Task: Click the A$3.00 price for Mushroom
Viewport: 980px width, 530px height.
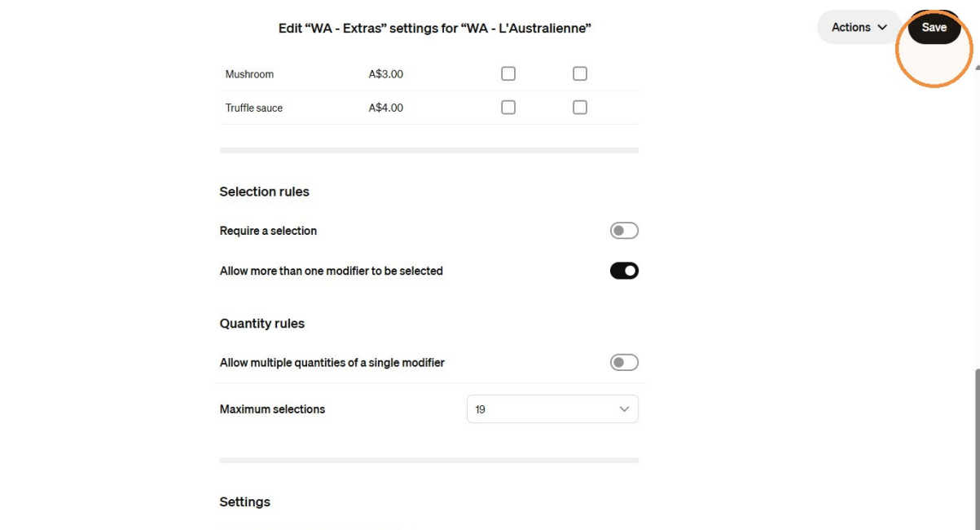Action: (x=386, y=74)
